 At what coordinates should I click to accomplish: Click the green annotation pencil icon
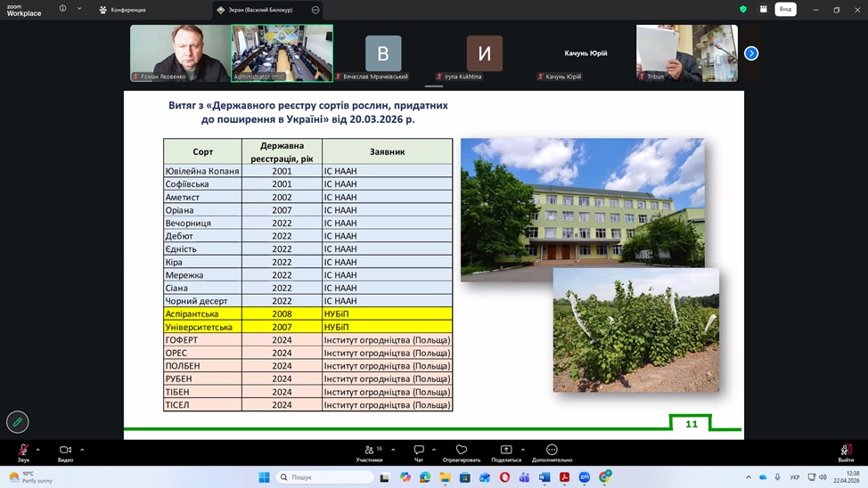click(x=17, y=421)
